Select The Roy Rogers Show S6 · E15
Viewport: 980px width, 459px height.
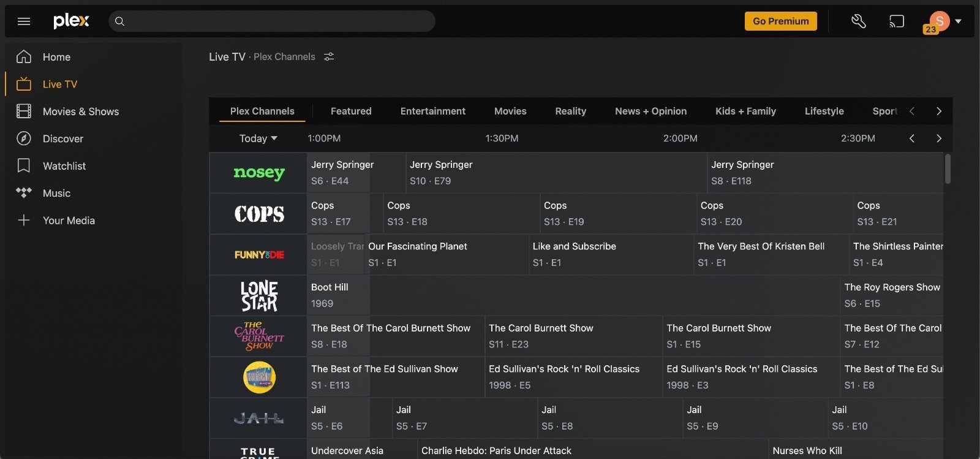click(x=892, y=295)
